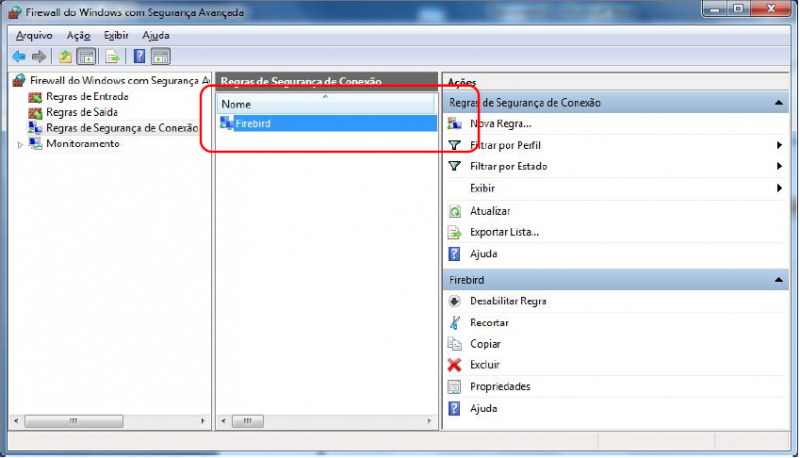
Task: Click the Nova Regra icon
Action: [x=454, y=123]
